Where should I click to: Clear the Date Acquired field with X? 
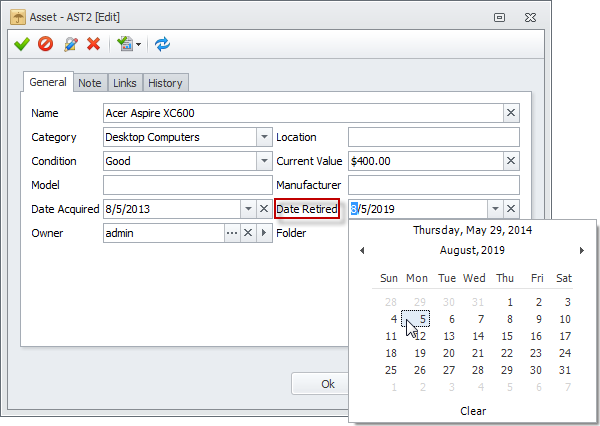[264, 209]
